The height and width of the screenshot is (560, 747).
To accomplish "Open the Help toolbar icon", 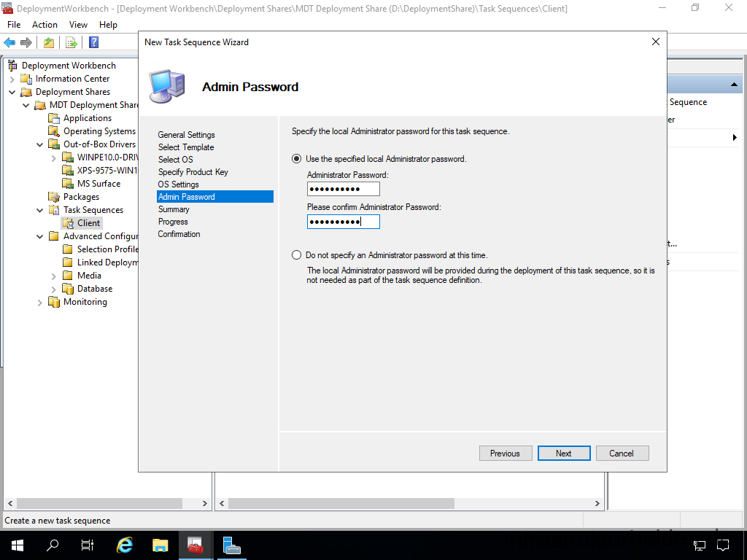I will (x=94, y=42).
